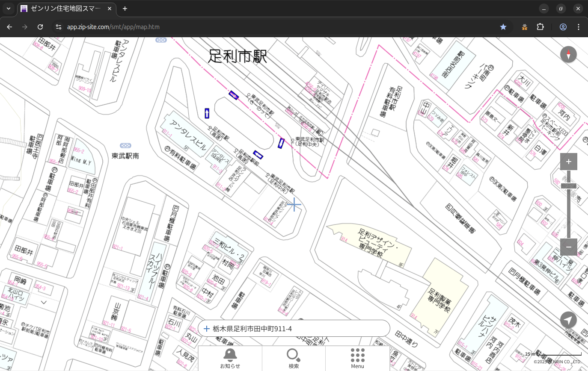588x371 pixels.
Task: Click the plus icon beside the address
Action: coord(207,329)
